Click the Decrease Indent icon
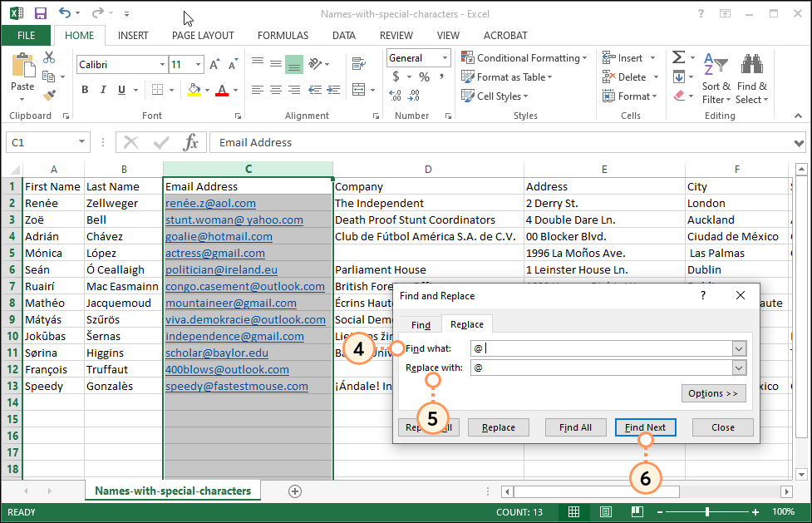 [x=315, y=90]
